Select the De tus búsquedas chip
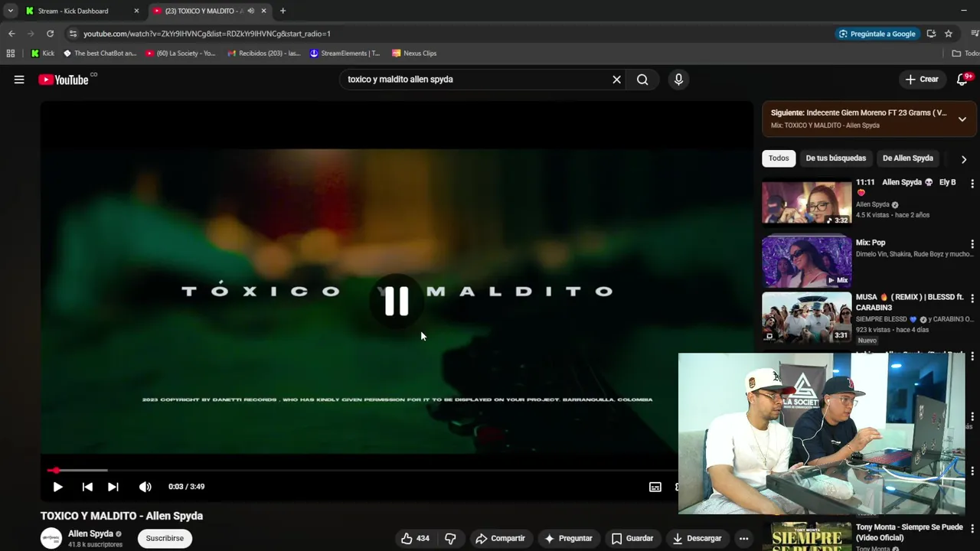Screen dimensions: 980x551 pyautogui.click(x=836, y=158)
